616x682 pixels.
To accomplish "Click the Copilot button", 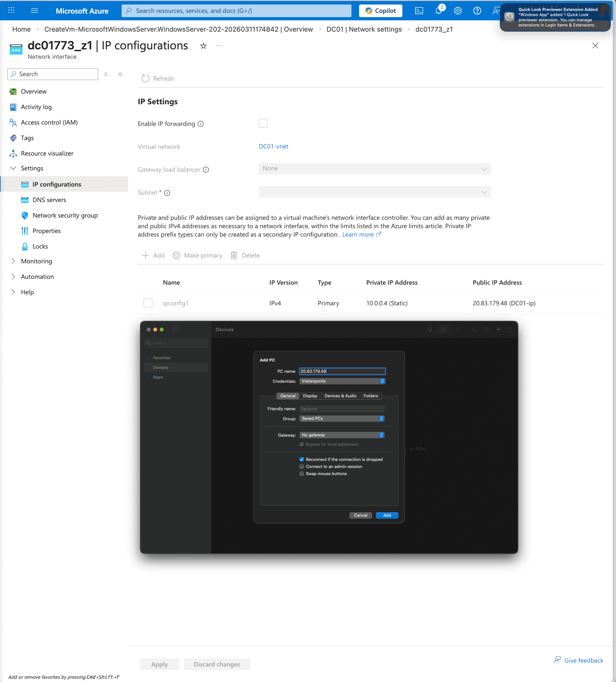I will click(380, 10).
